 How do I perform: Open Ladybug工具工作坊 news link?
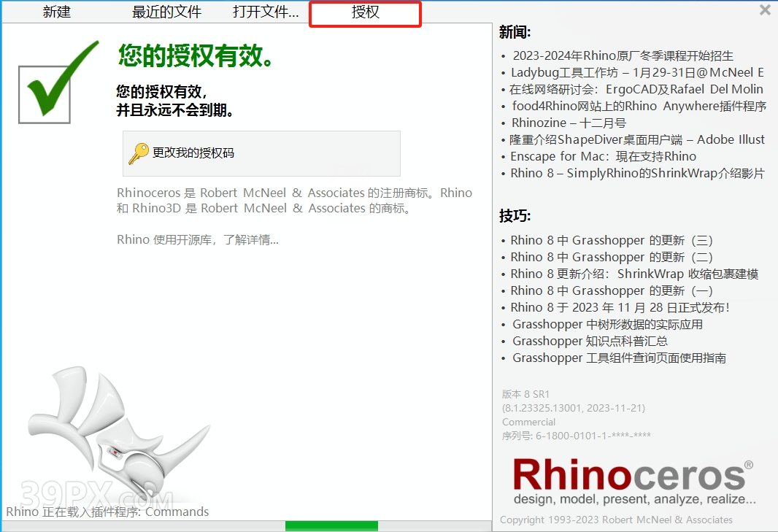(637, 72)
